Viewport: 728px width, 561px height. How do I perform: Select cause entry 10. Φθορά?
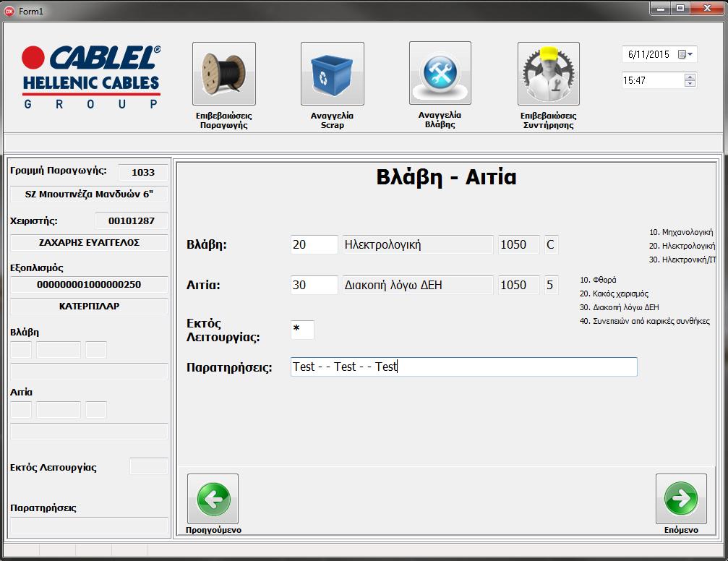pos(598,280)
